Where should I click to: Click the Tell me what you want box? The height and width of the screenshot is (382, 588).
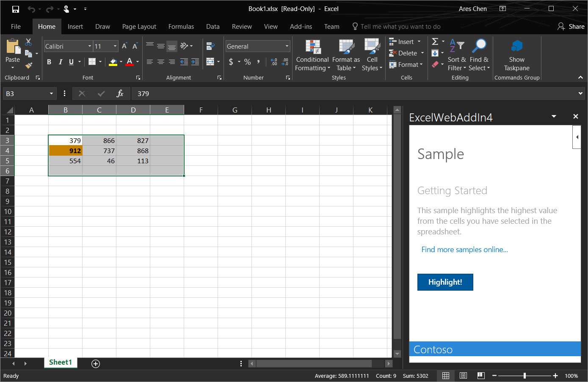click(400, 27)
